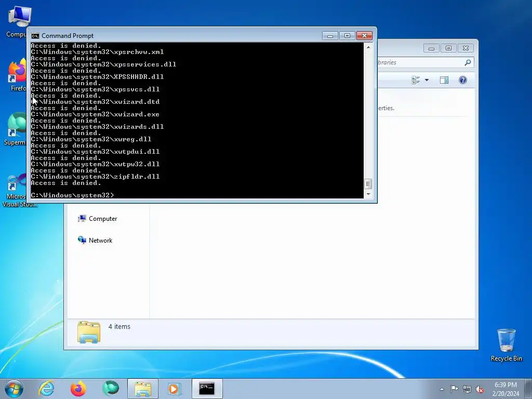Open the Microsoft Visual Studio desktop shortcut
The image size is (532, 399).
point(17,190)
